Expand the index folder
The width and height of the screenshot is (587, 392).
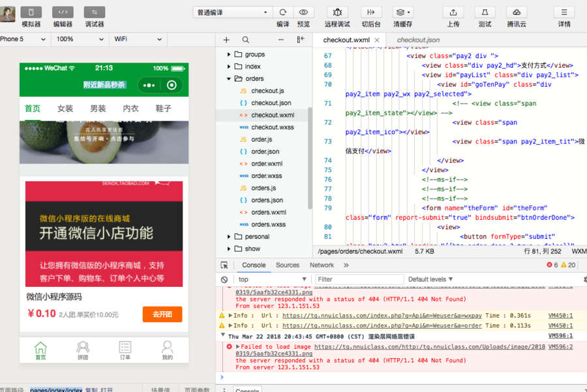pyautogui.click(x=229, y=67)
